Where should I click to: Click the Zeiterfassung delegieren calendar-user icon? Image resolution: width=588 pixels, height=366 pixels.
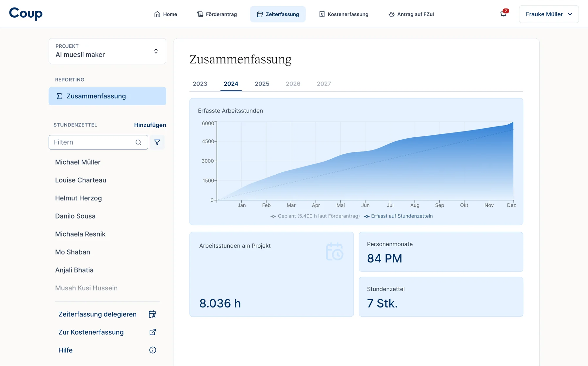coord(153,314)
